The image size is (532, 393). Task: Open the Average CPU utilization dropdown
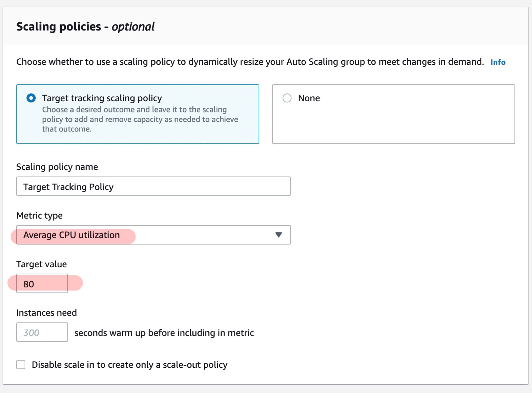click(153, 235)
